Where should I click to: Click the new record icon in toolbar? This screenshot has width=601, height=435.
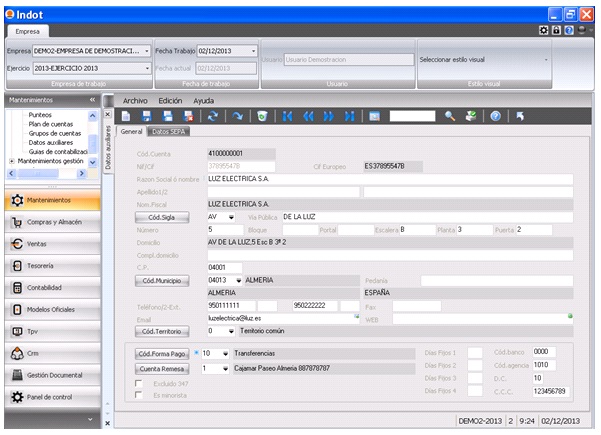[127, 116]
